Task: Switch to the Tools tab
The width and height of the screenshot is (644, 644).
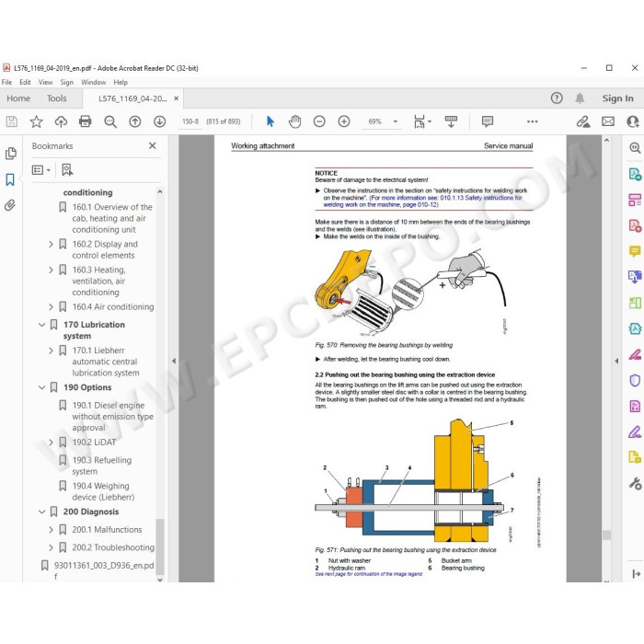Action: 56,98
